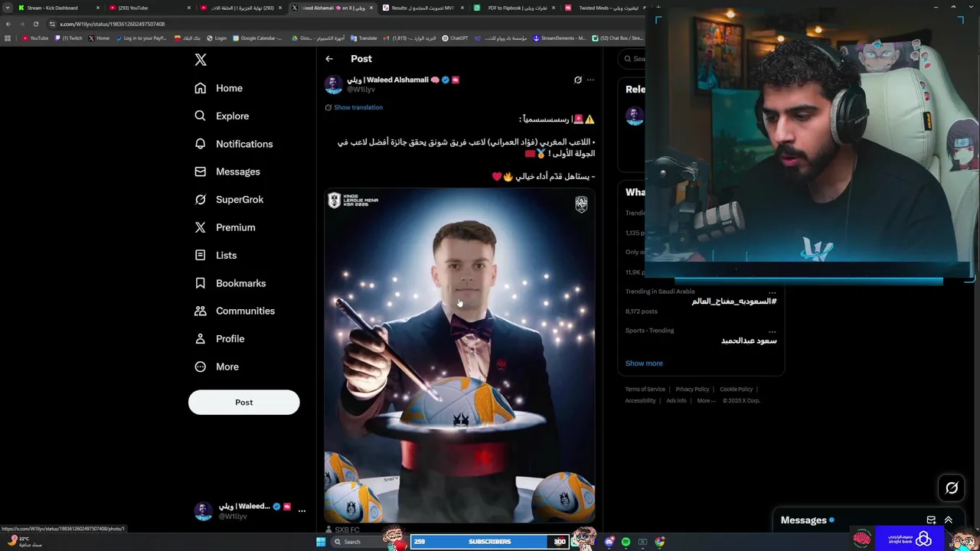Viewport: 980px width, 551px height.
Task: Switch to Results تصويت المجتمع tab
Action: tap(423, 8)
